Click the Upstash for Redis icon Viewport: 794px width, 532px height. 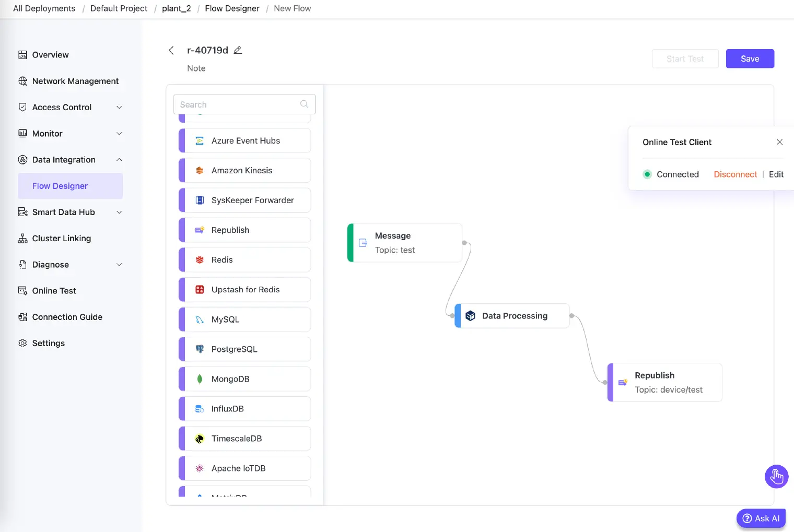[200, 289]
